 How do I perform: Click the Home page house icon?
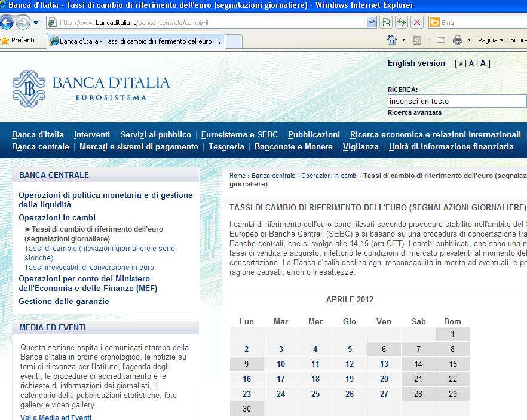[x=391, y=40]
